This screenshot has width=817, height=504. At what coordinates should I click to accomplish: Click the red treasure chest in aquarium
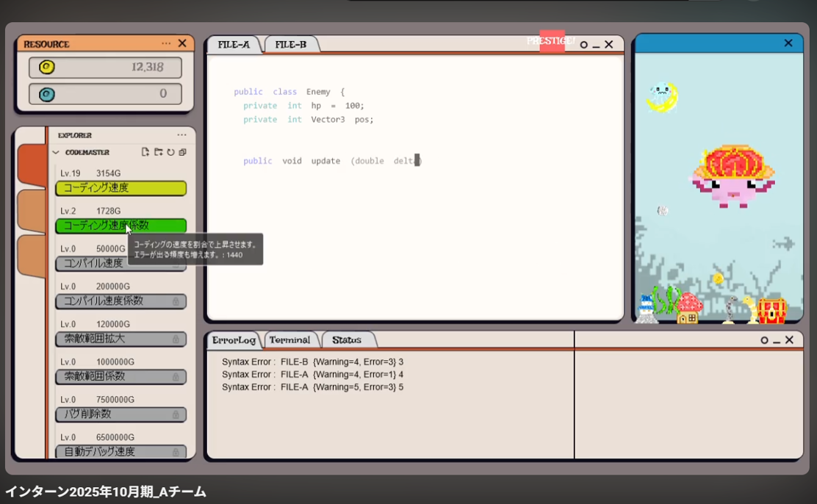coord(771,310)
